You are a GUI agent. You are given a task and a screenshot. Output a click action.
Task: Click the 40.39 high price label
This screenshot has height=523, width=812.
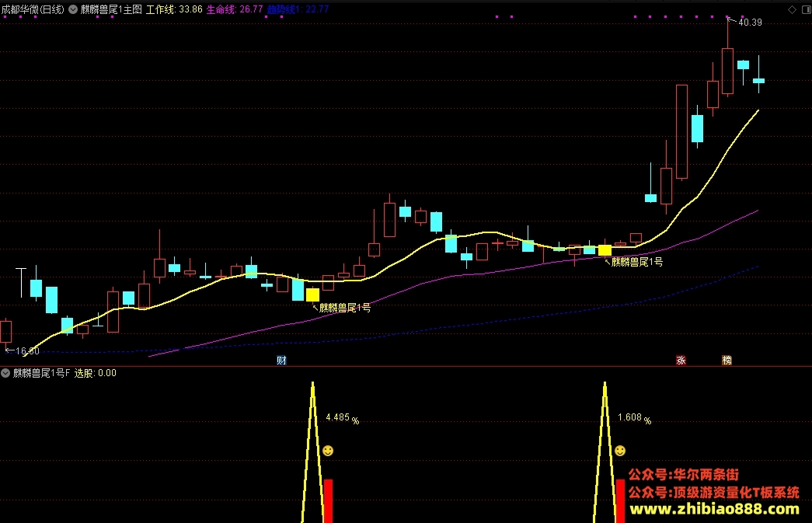(750, 23)
